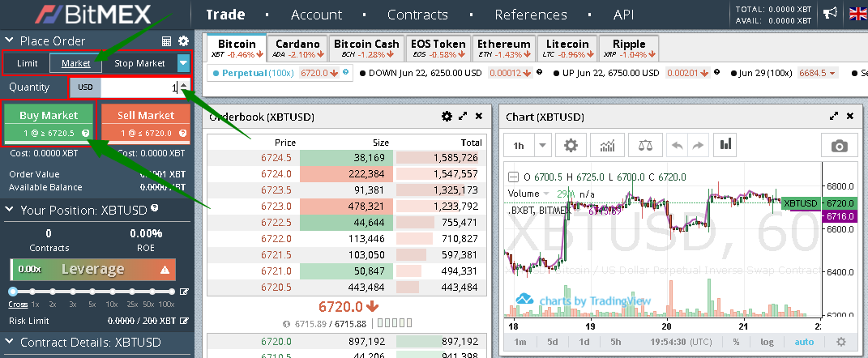
Task: Open the API menu
Action: [624, 15]
